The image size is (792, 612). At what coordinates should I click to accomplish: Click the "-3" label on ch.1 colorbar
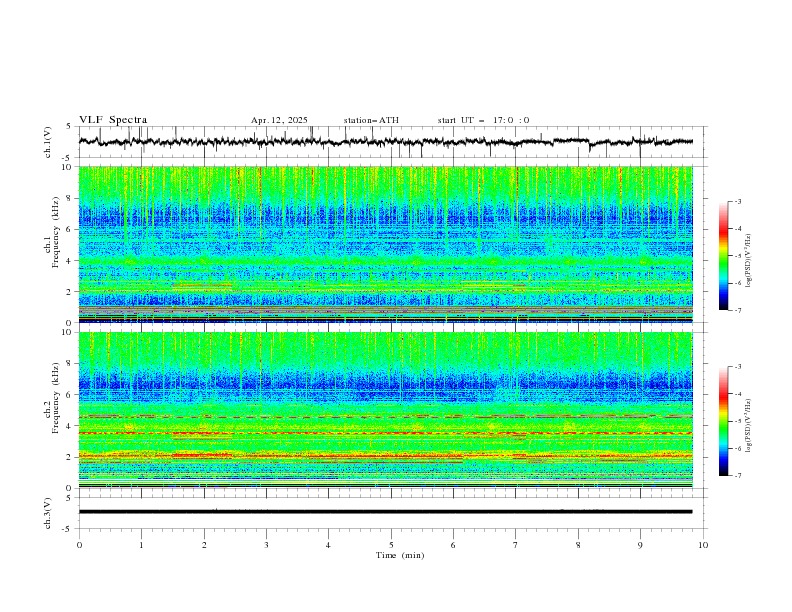738,201
